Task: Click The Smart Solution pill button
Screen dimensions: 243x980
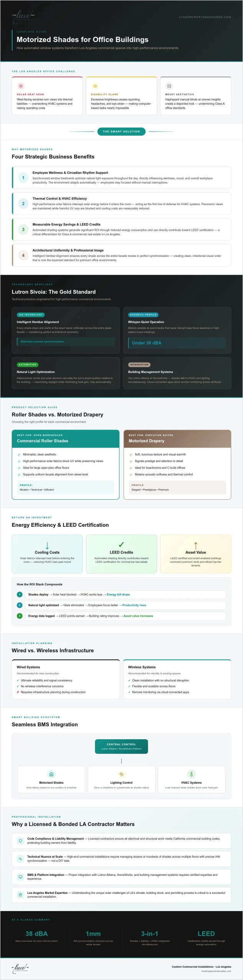Action: (x=121, y=131)
